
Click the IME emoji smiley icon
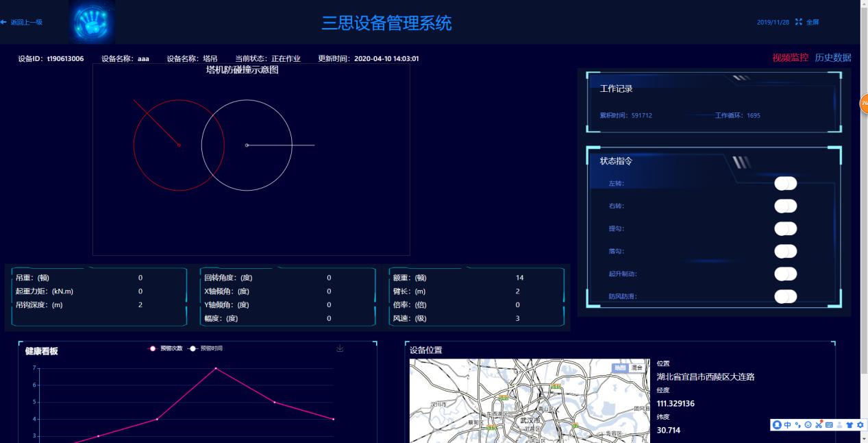pos(808,425)
